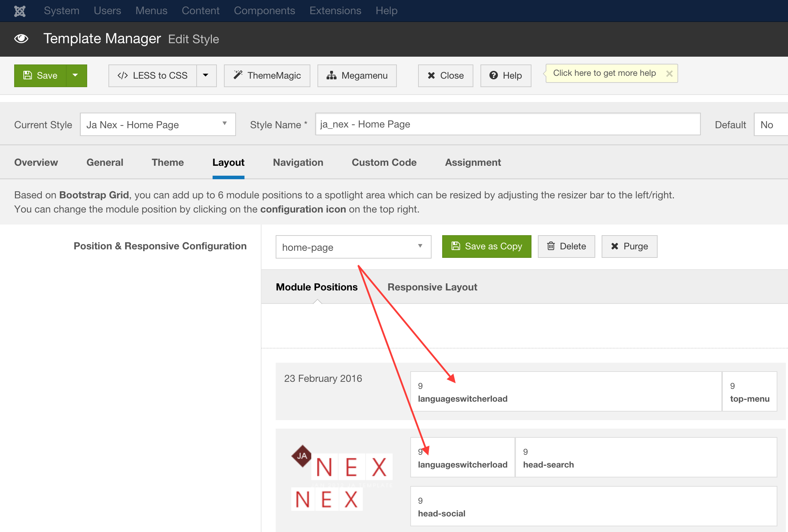Open the Extensions menu
788x532 pixels.
pyautogui.click(x=335, y=11)
